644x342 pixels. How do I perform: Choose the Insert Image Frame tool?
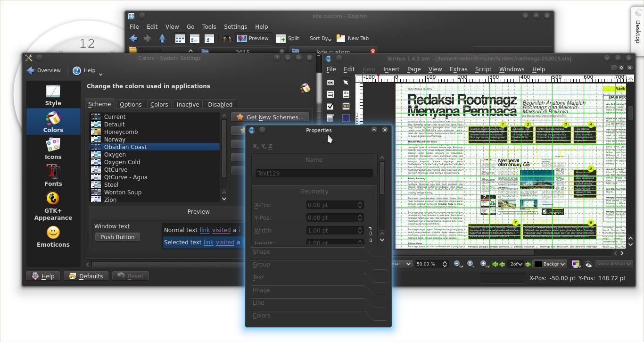point(346,106)
